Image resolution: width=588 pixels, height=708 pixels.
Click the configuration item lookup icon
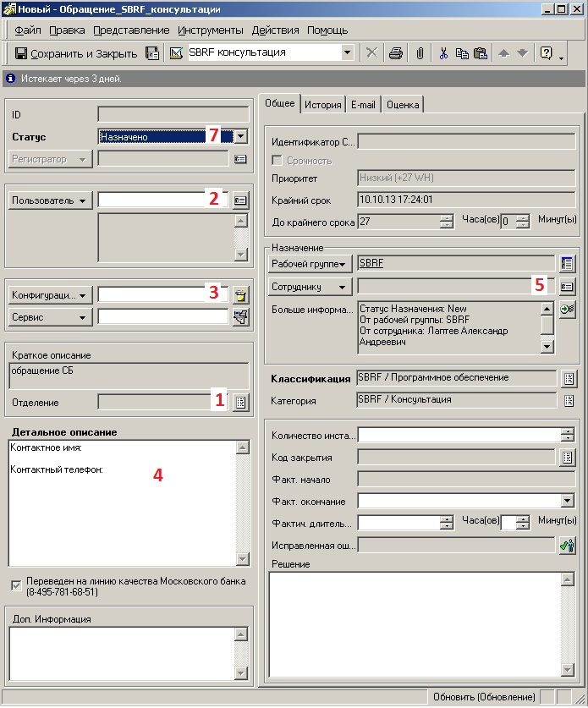coord(241,296)
